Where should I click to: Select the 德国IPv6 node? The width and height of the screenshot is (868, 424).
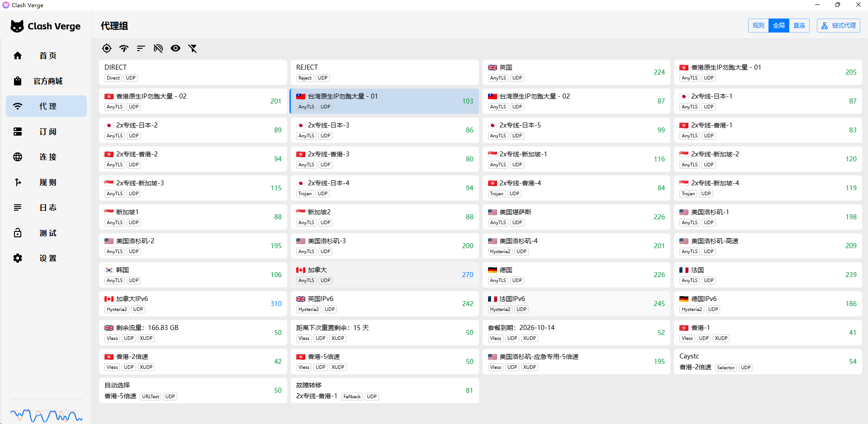768,304
